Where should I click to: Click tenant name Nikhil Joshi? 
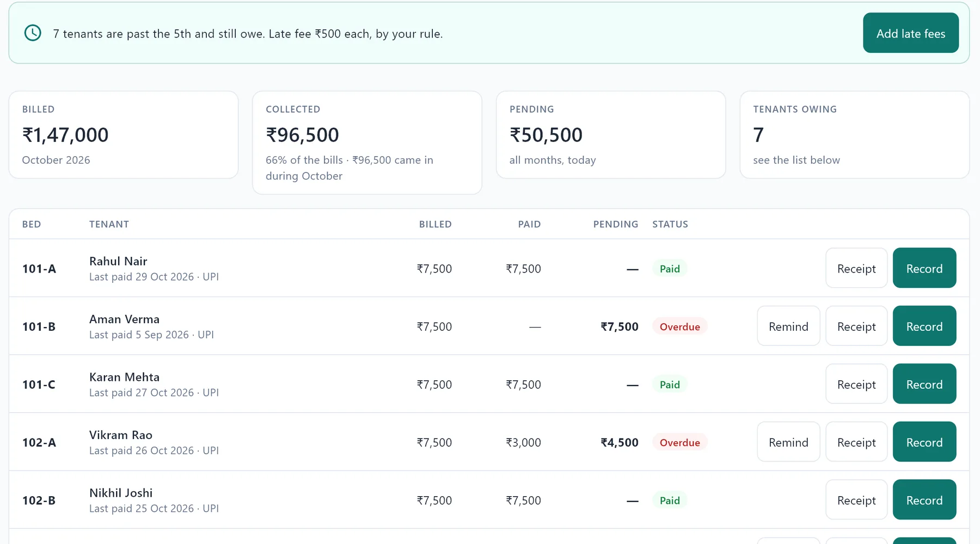(121, 493)
